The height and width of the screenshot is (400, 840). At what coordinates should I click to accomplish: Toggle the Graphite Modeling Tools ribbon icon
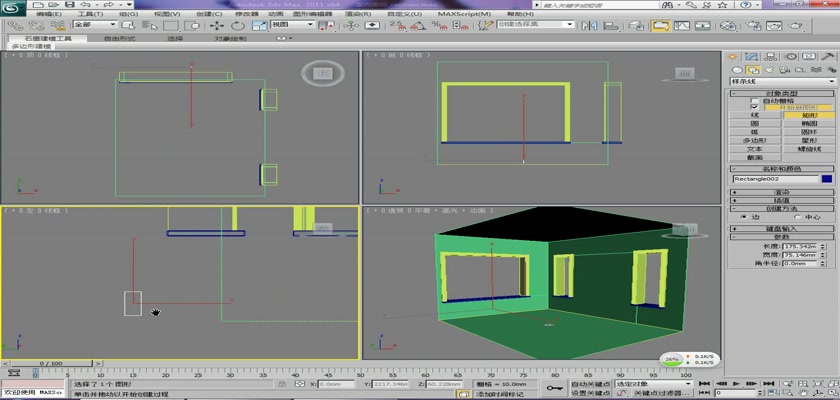(x=661, y=25)
